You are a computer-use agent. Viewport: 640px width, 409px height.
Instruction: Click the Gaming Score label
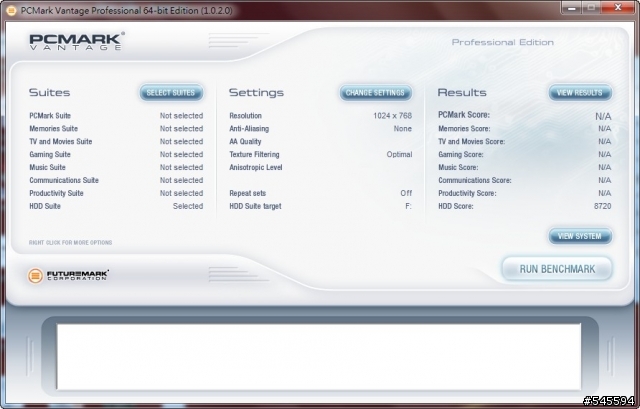coord(461,155)
